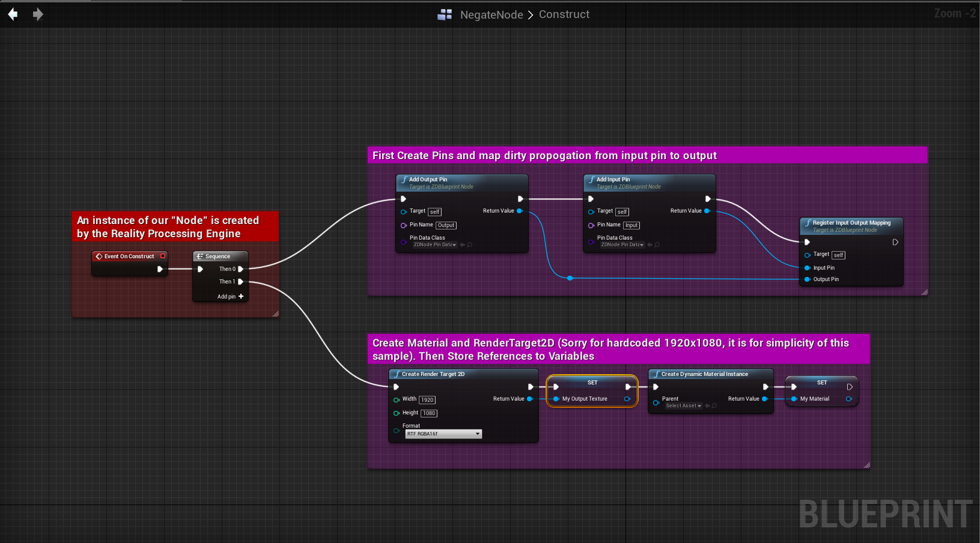
Task: Click the back navigation arrow
Action: pyautogui.click(x=13, y=14)
